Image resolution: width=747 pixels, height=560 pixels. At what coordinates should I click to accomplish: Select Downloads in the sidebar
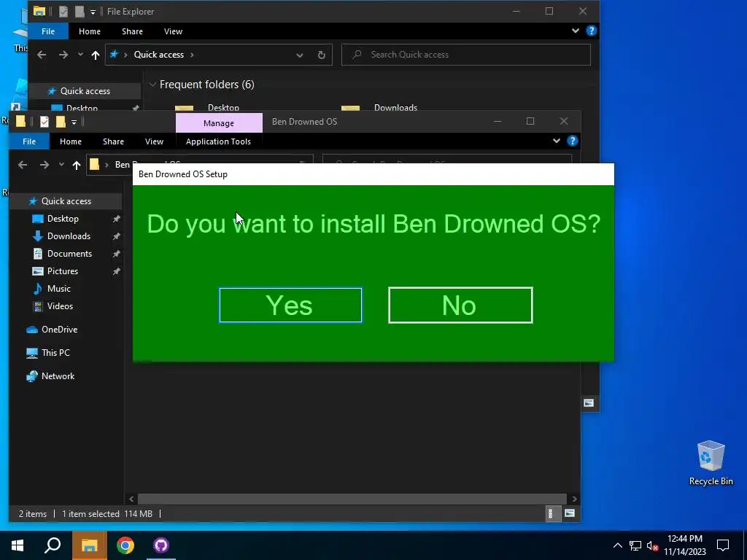pyautogui.click(x=69, y=236)
